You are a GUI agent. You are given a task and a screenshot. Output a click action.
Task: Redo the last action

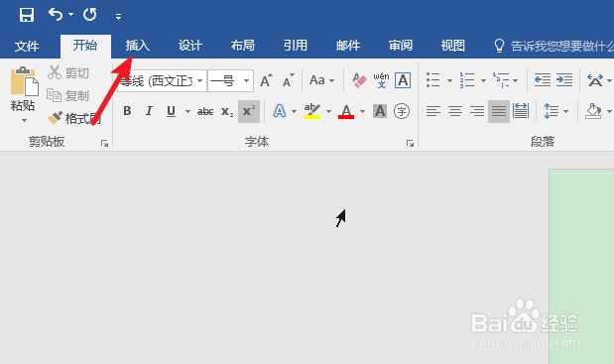point(89,15)
